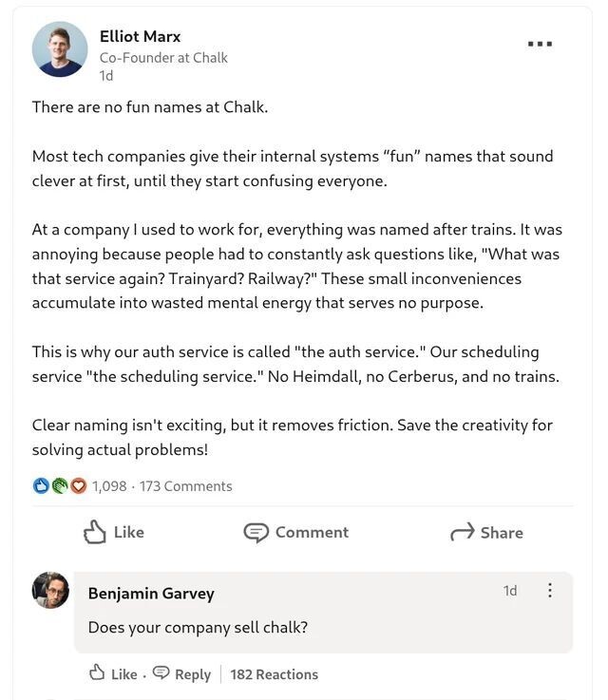The width and height of the screenshot is (608, 700).
Task: Click the Comment speech bubble icon
Action: pos(256,533)
